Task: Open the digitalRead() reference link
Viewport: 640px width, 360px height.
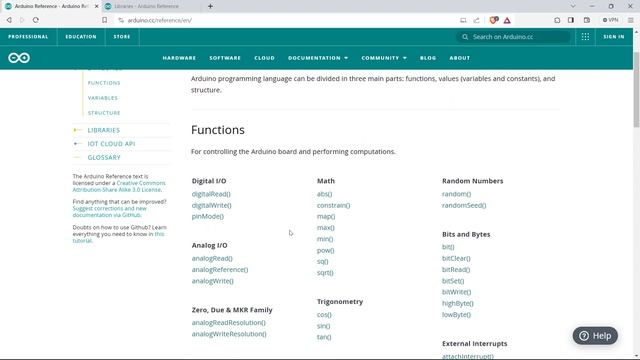Action: coord(211,194)
